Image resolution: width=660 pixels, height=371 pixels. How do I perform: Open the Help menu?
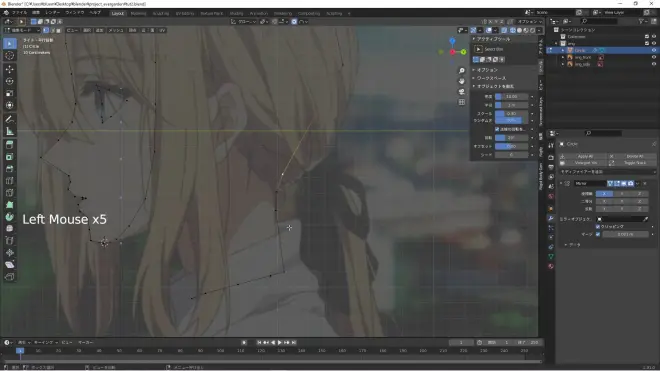(x=96, y=13)
